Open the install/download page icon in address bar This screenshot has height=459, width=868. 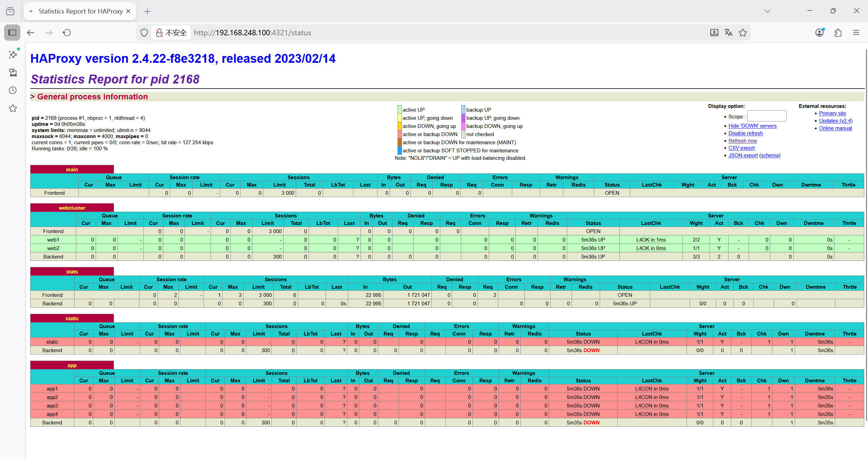pyautogui.click(x=714, y=33)
